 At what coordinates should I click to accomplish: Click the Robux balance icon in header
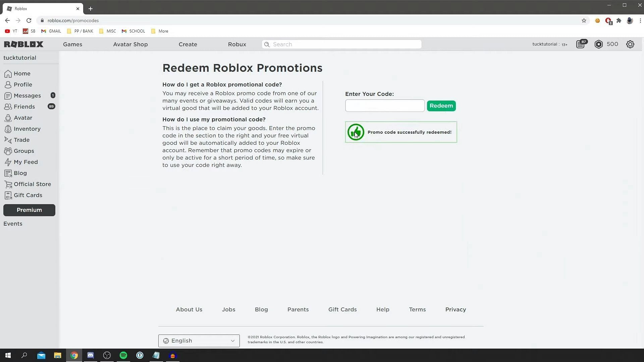click(x=599, y=44)
